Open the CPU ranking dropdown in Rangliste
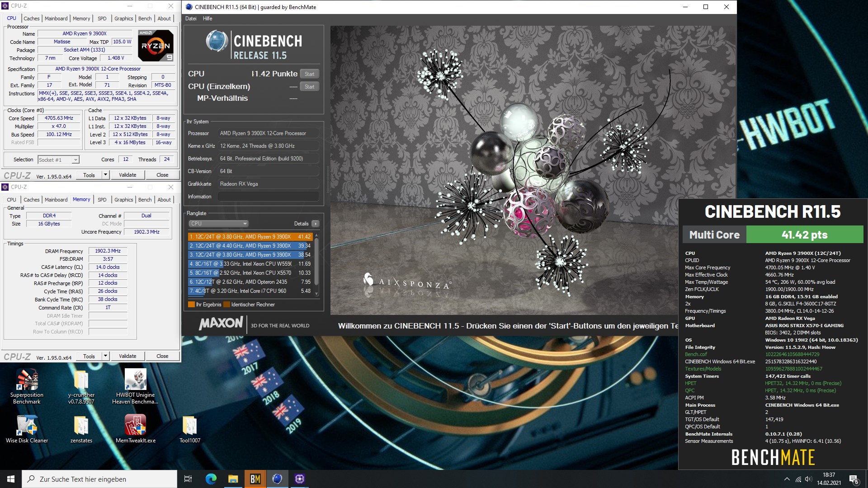Screen dimensions: 868x488 pyautogui.click(x=218, y=224)
